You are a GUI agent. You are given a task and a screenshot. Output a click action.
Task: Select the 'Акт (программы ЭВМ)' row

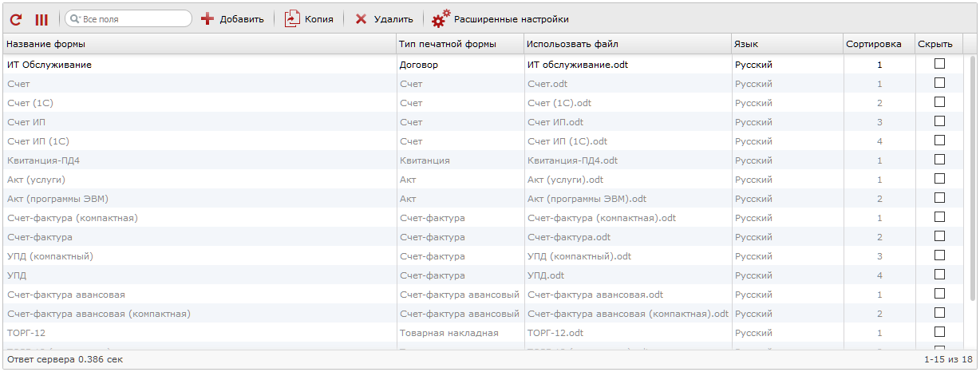click(x=200, y=199)
